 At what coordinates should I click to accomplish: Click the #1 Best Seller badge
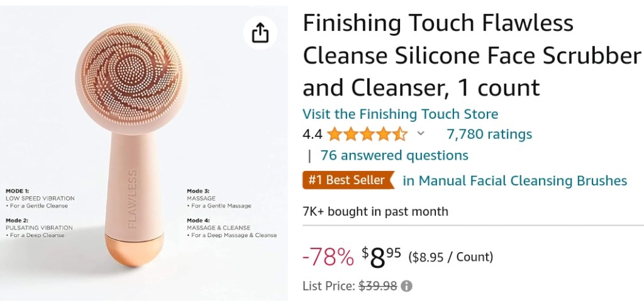tap(347, 180)
